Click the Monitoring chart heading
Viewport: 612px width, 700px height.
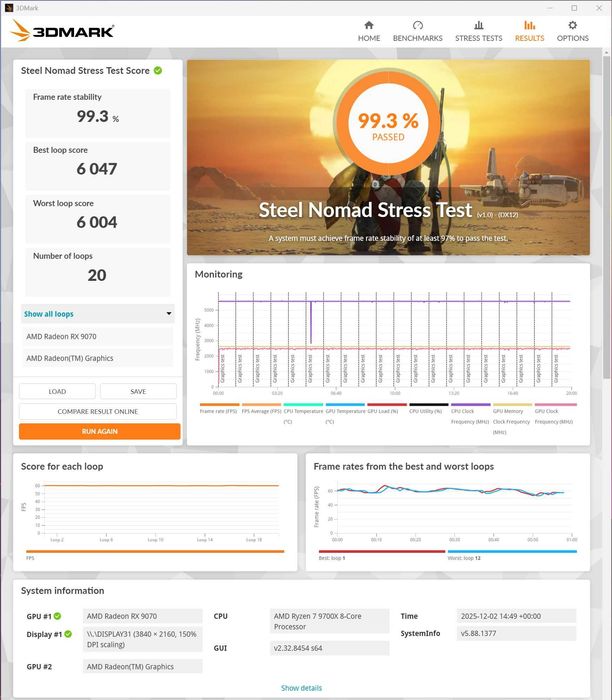[219, 274]
